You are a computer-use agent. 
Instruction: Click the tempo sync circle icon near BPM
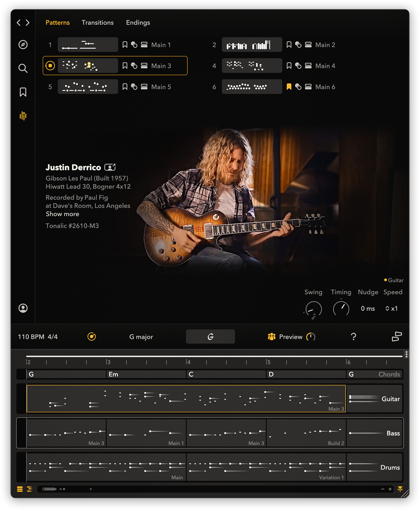tap(91, 336)
